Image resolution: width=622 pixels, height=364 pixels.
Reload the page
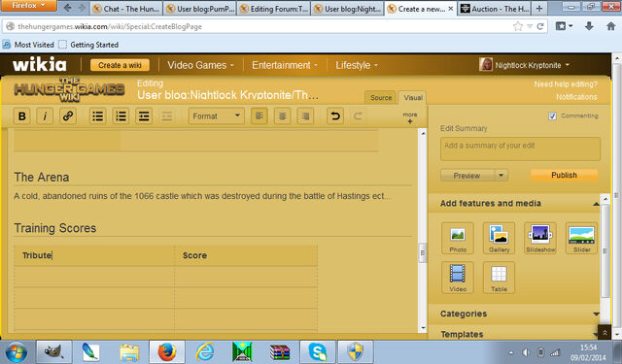(x=540, y=26)
